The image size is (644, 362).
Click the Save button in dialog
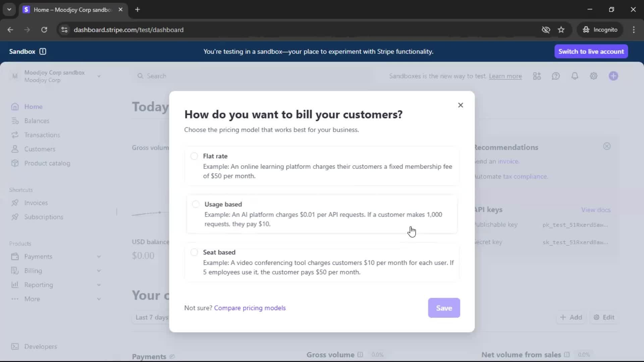click(444, 308)
